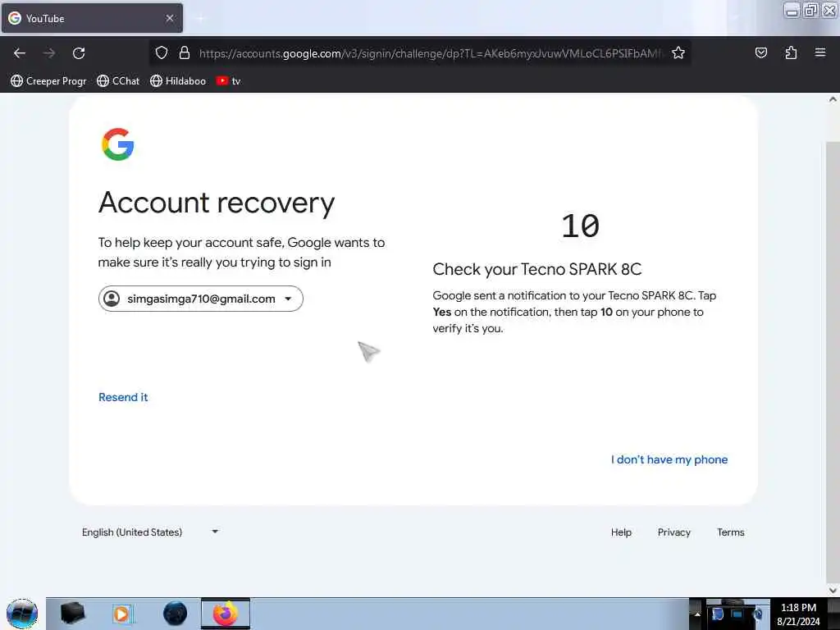Click the forward navigation arrow
The height and width of the screenshot is (630, 840).
point(49,53)
